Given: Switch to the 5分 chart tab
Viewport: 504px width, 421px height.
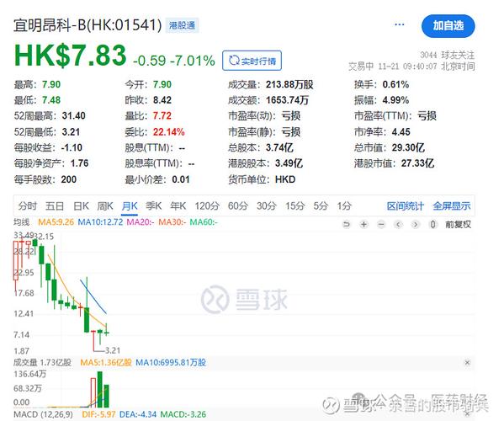Looking at the screenshot, I should [x=321, y=205].
